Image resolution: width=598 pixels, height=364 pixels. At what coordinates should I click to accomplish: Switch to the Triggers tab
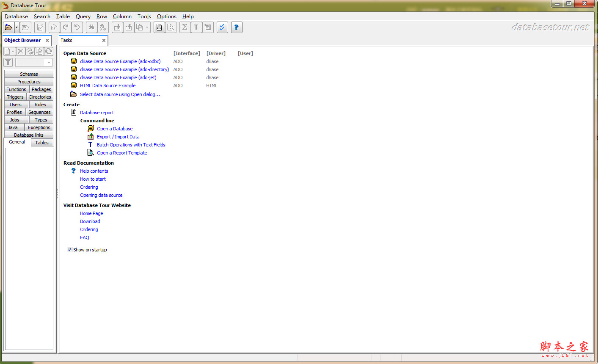click(x=15, y=97)
